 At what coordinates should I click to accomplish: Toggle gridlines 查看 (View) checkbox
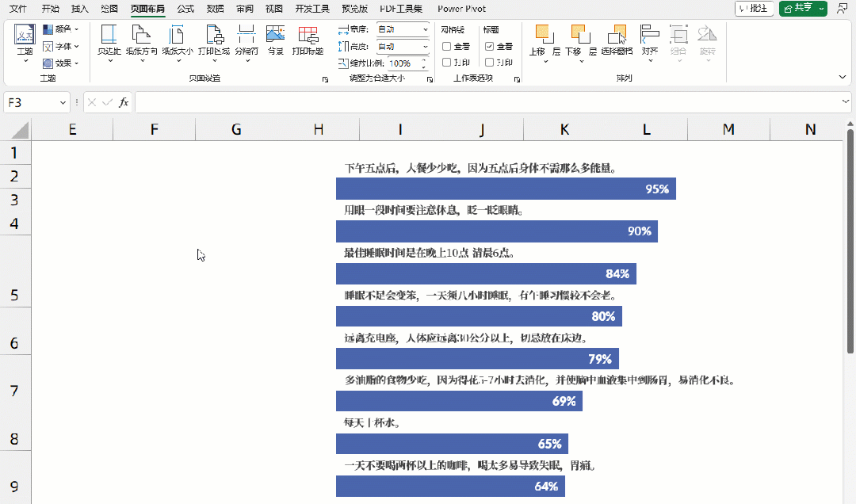coord(446,47)
